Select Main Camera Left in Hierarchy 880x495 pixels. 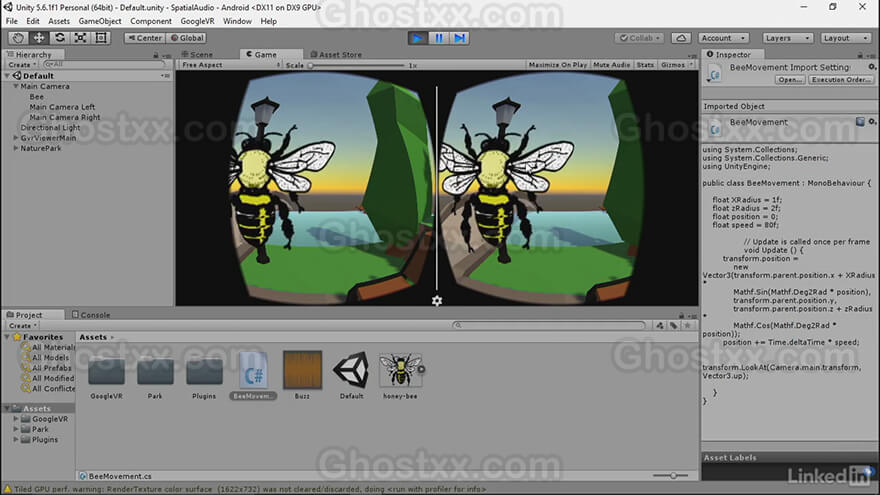point(62,107)
